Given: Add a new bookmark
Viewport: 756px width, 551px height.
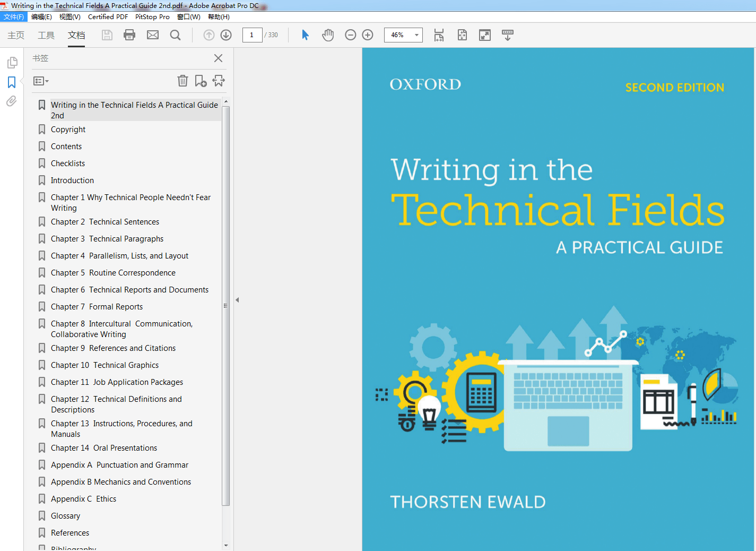Looking at the screenshot, I should tap(201, 81).
